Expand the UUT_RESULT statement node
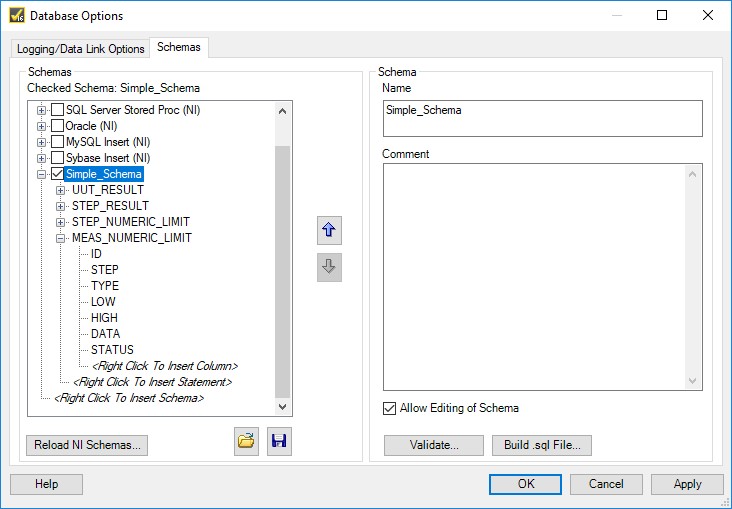The height and width of the screenshot is (509, 732). pos(60,190)
